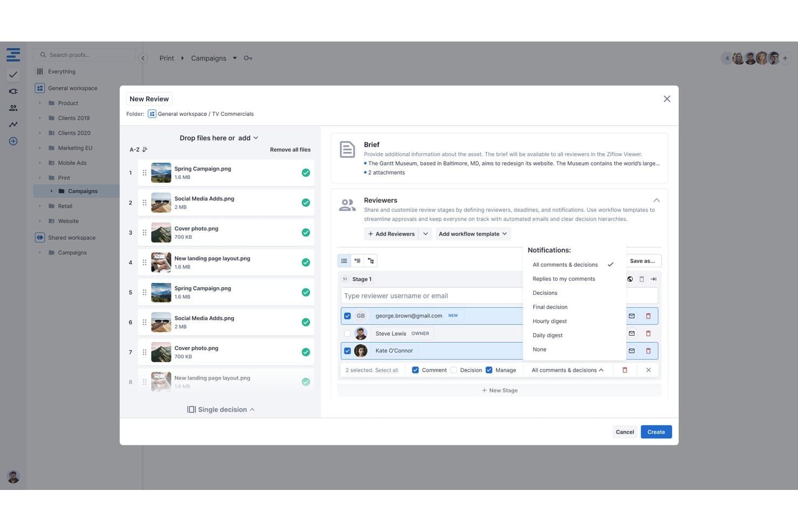Open the Single decision options selector
Viewport: 798px width, 532px height.
[221, 410]
